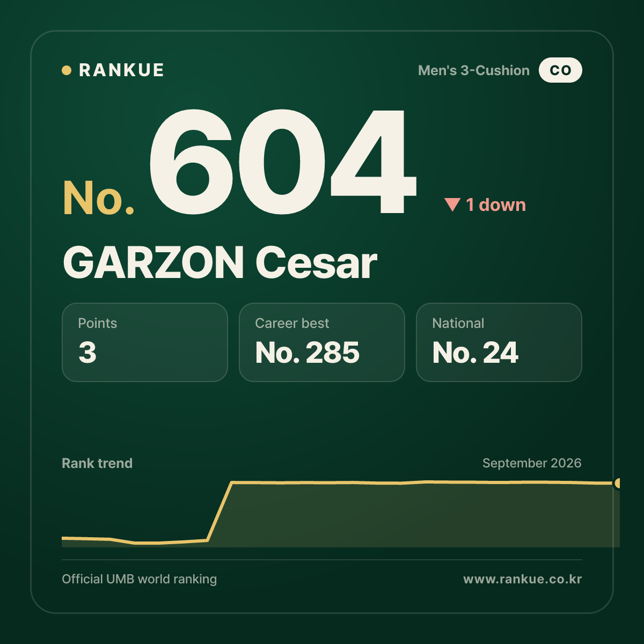Click the yellow No. prefix
The image size is (644, 644).
[x=99, y=197]
